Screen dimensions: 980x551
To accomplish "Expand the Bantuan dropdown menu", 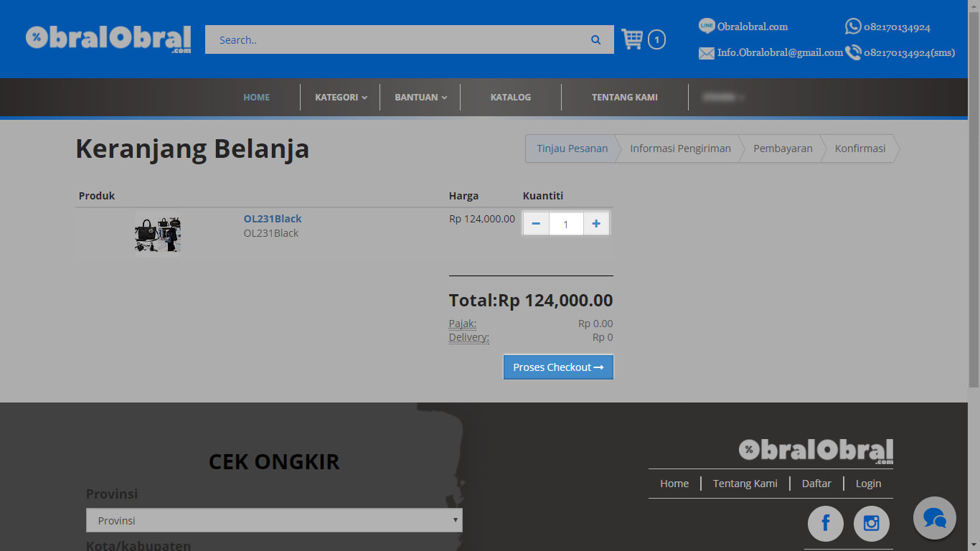I will [x=420, y=98].
